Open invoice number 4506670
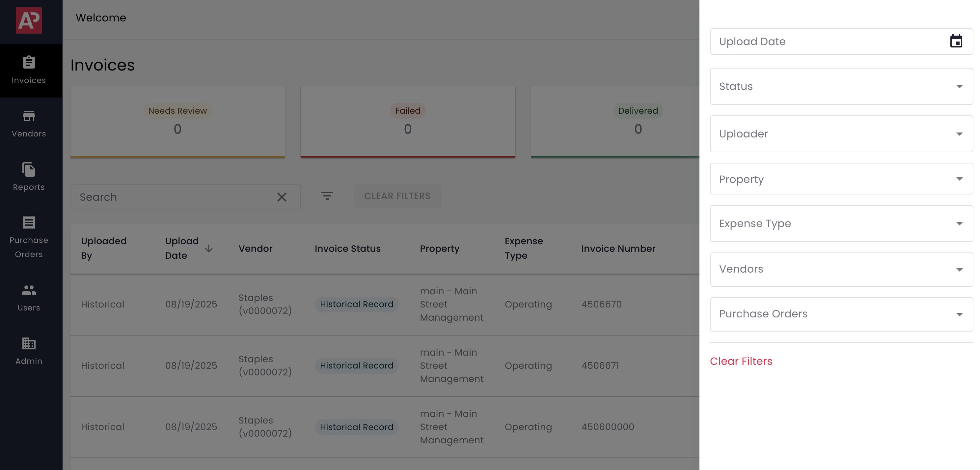 pos(601,304)
